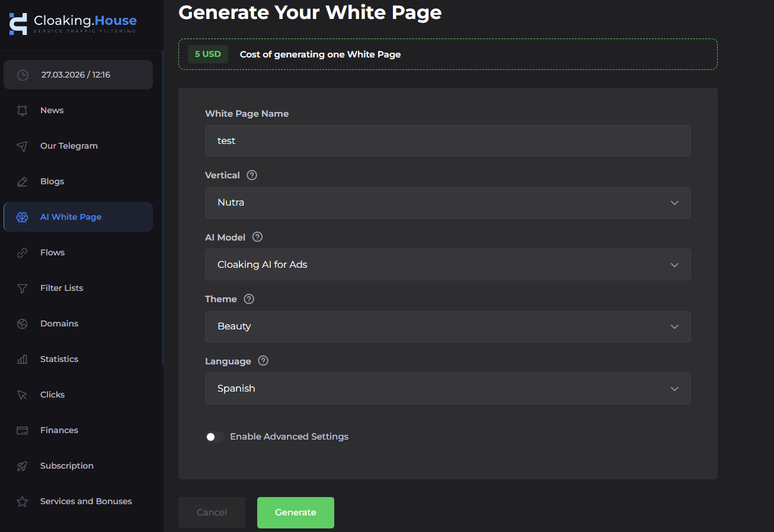
Task: Click the Vertical help question mark
Action: 251,175
